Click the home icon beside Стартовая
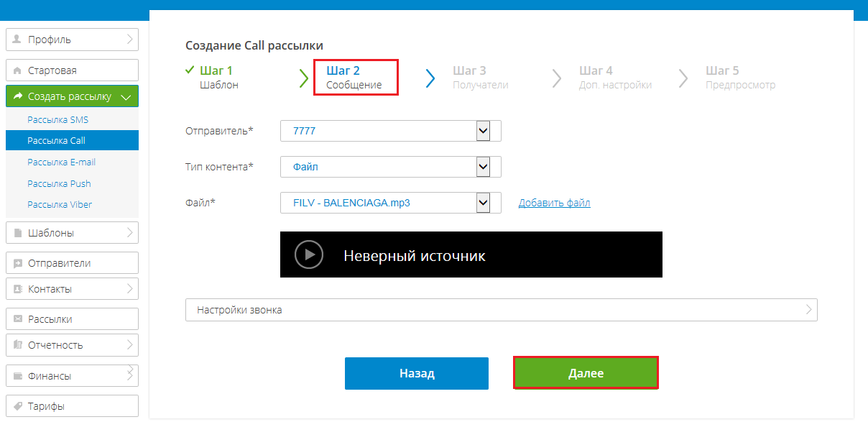The image size is (868, 440). pyautogui.click(x=17, y=70)
